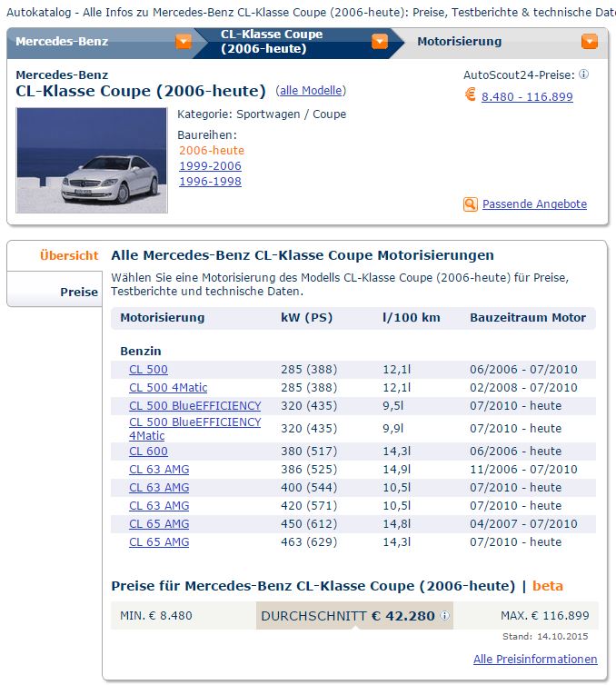This screenshot has width=616, height=685.
Task: Open the Alle Preisinformationen link
Action: tap(535, 659)
